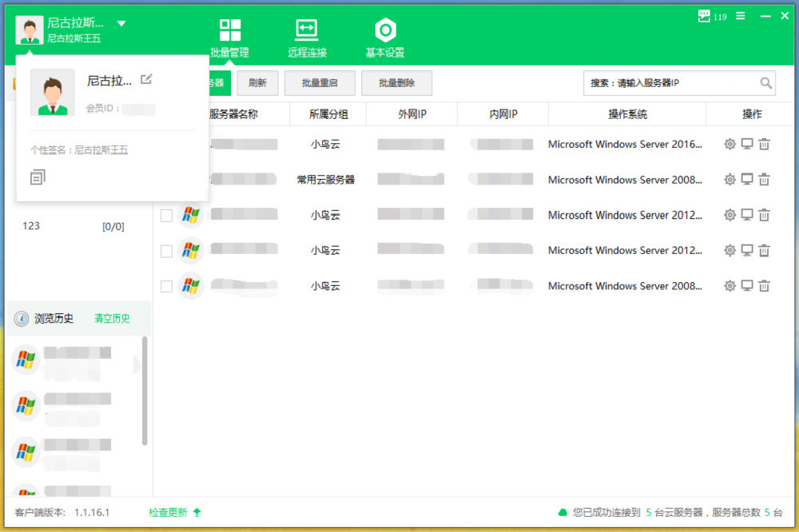This screenshot has width=799, height=532.
Task: Click the 清空历史 link
Action: 112,319
